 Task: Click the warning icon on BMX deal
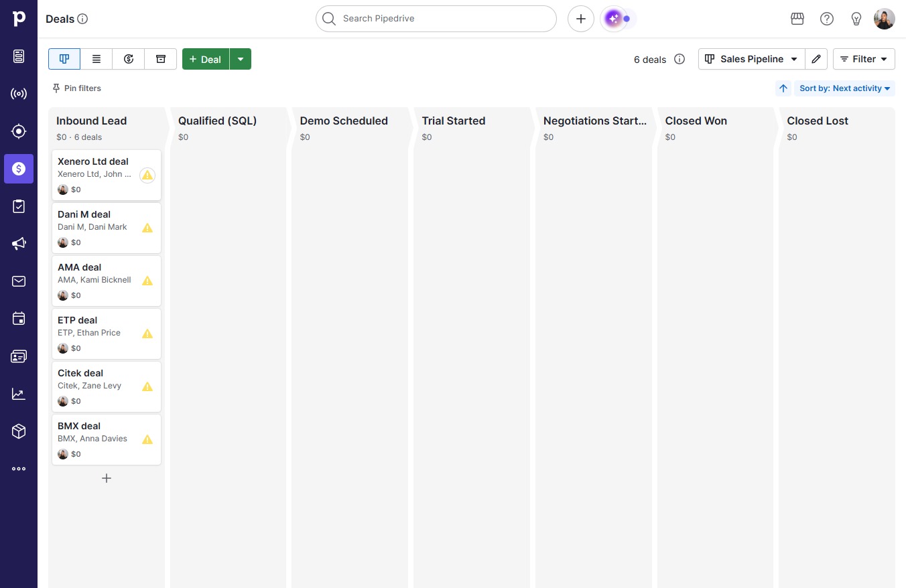pos(147,439)
